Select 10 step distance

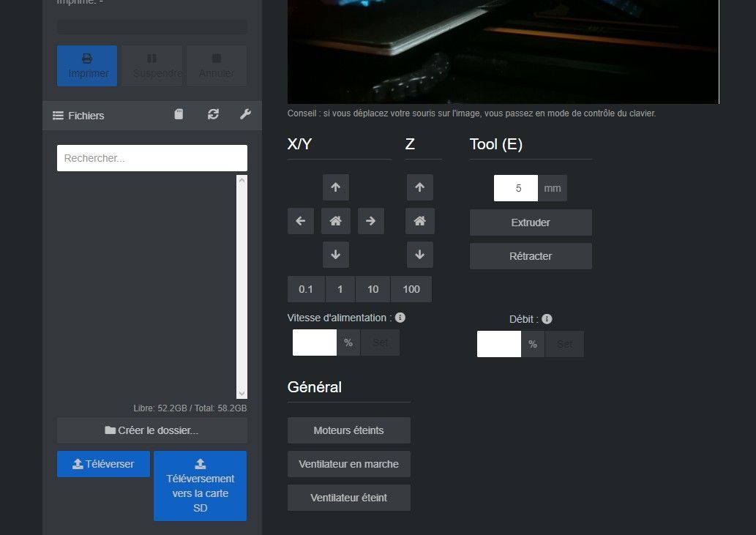[x=373, y=289]
